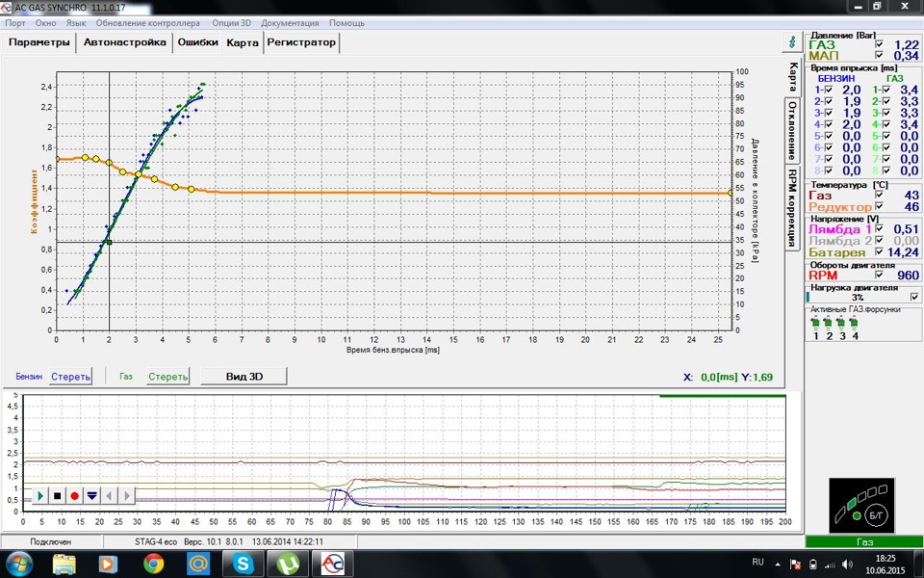Viewport: 924px width, 578px height.
Task: Toggle the RPM checkbox
Action: [x=879, y=275]
